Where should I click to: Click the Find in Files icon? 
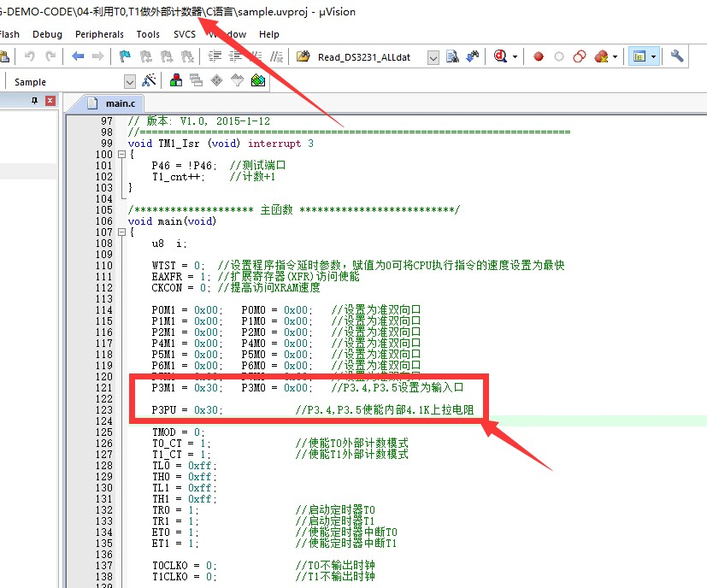pos(453,57)
